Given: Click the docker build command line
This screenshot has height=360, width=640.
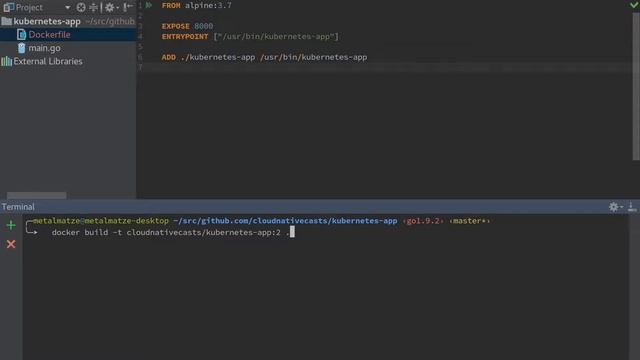Looking at the screenshot, I should (170, 232).
